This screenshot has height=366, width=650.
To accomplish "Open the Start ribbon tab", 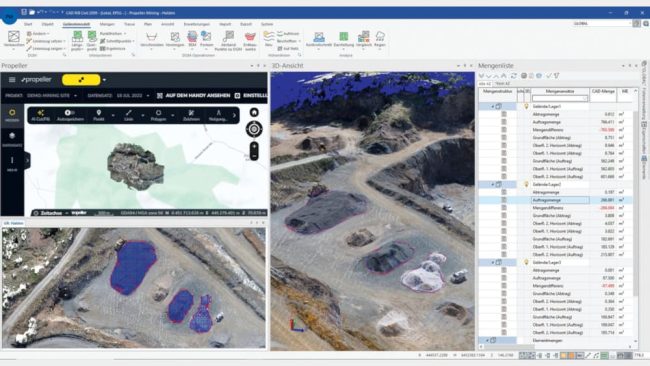I will [28, 24].
